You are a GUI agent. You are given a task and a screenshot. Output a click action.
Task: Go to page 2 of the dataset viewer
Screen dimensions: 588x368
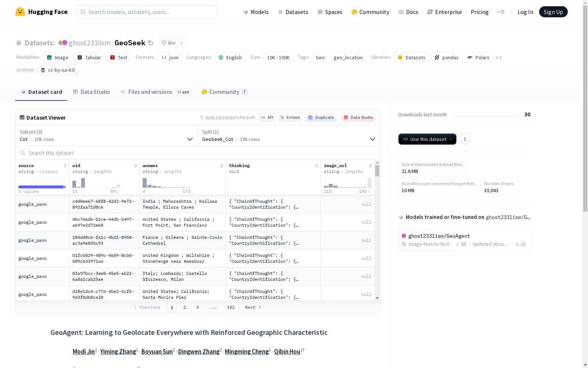(184, 307)
